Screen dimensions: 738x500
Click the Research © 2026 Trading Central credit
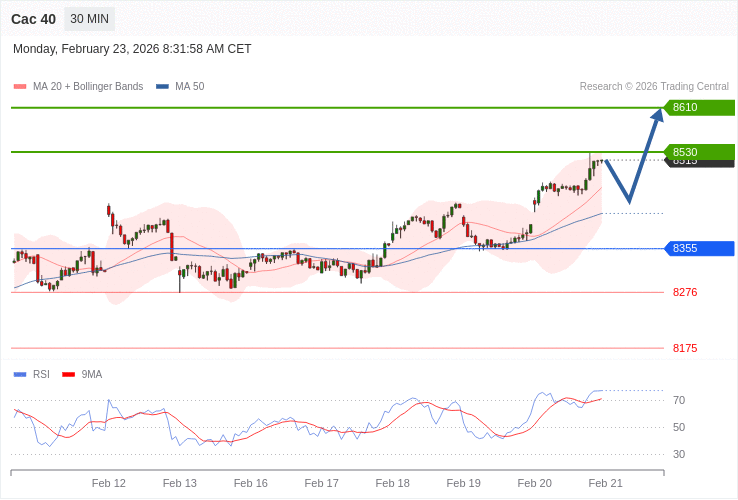pyautogui.click(x=654, y=87)
